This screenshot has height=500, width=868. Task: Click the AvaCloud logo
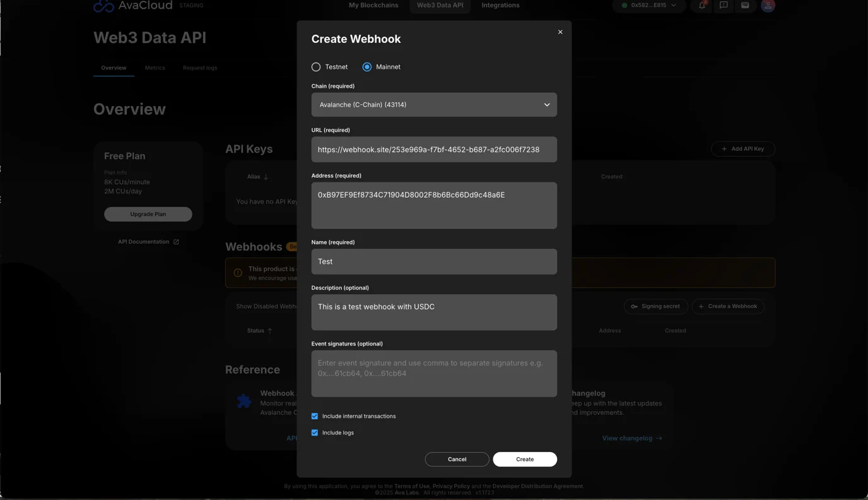[x=104, y=6]
